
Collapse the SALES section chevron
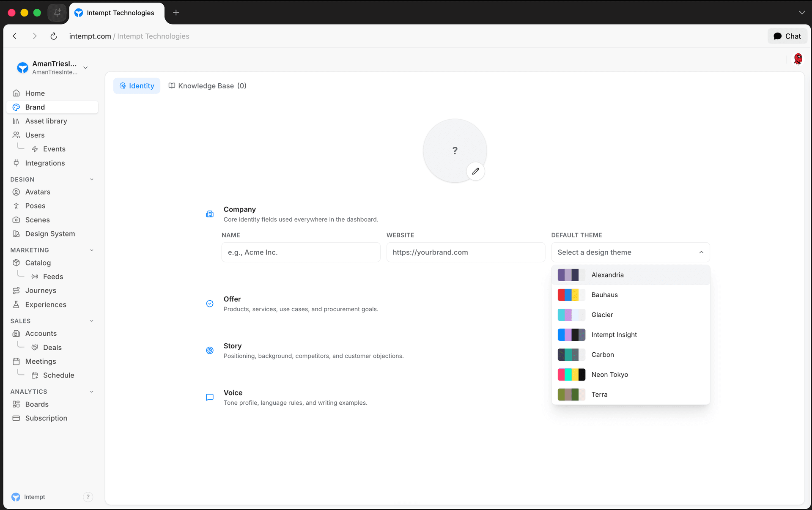[x=92, y=321]
